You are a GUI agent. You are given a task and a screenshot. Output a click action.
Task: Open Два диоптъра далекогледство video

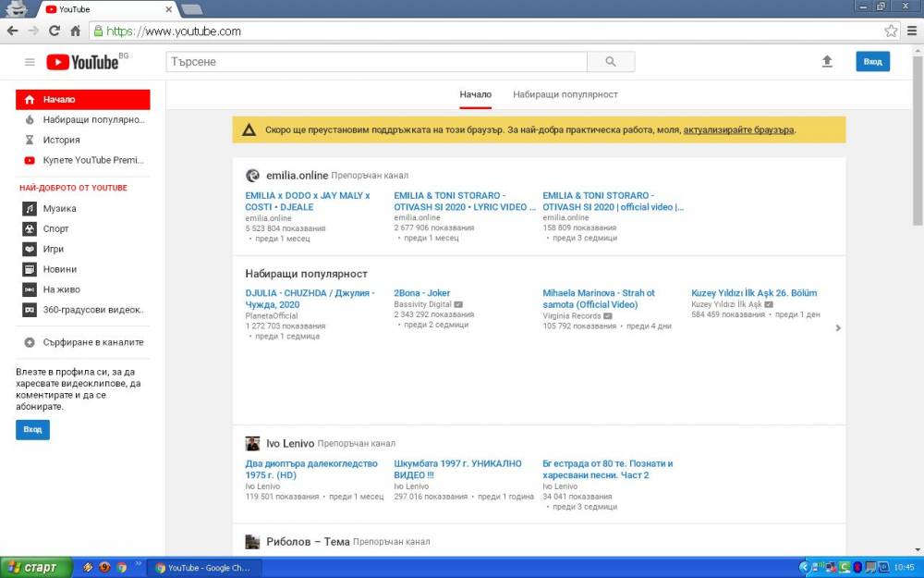311,470
